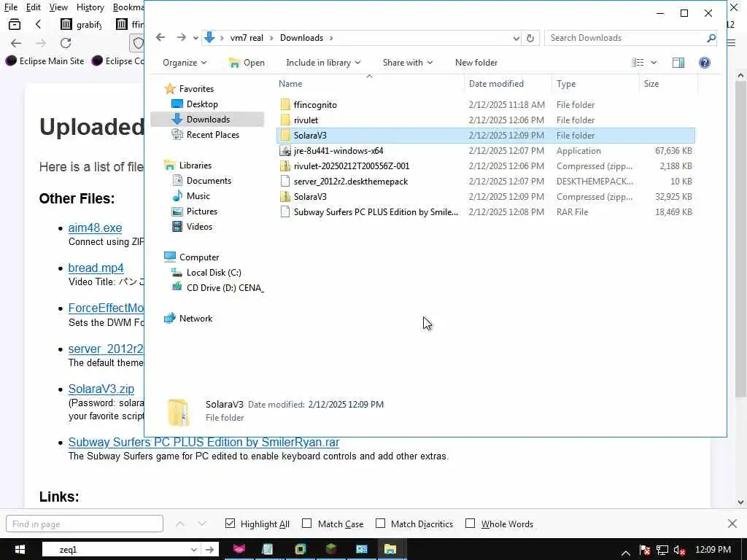Open Music library
The width and height of the screenshot is (747, 560).
click(198, 195)
